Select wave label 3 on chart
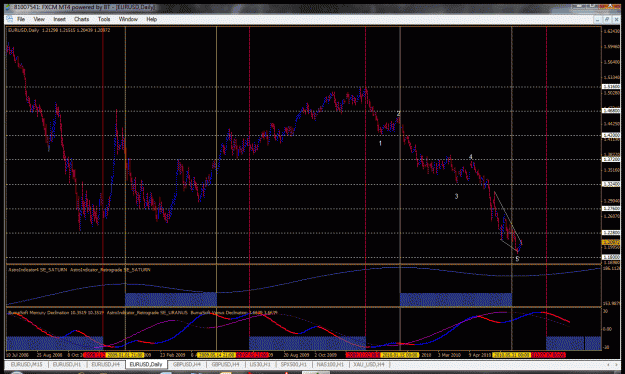The height and width of the screenshot is (374, 625). tap(456, 196)
